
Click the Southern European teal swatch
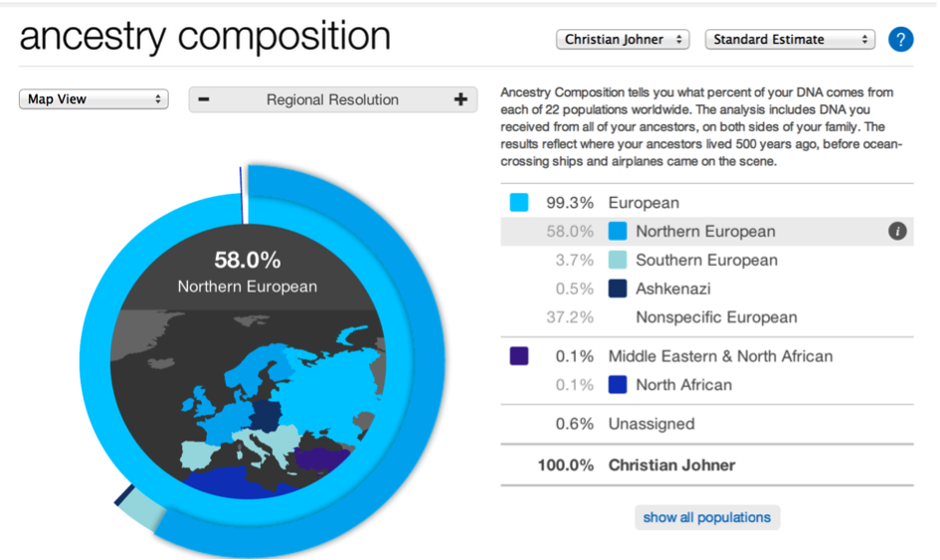[x=618, y=261]
